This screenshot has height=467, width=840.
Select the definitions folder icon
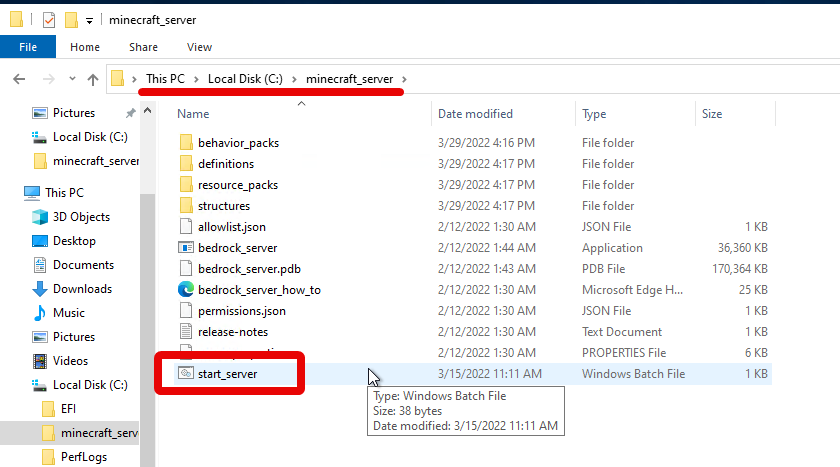[x=186, y=163]
